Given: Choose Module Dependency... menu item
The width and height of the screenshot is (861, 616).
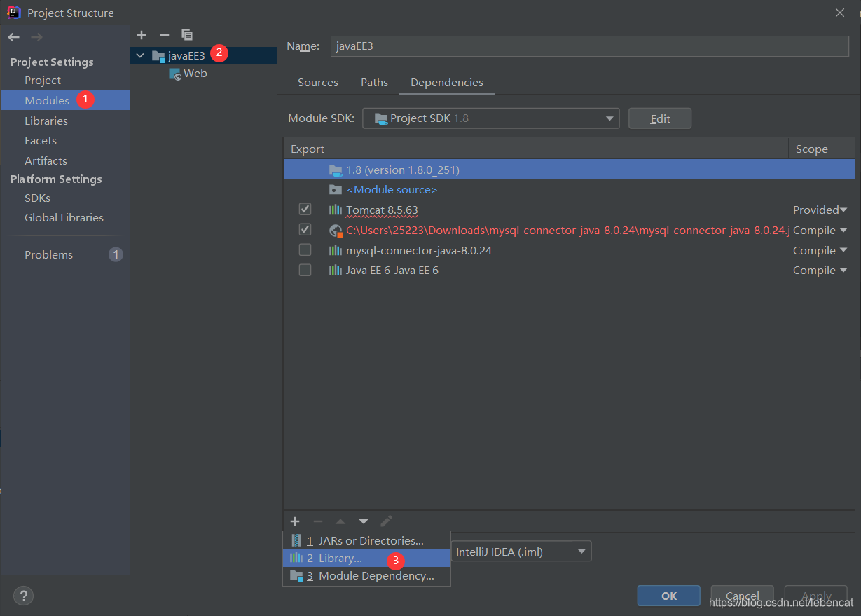Looking at the screenshot, I should [x=366, y=576].
